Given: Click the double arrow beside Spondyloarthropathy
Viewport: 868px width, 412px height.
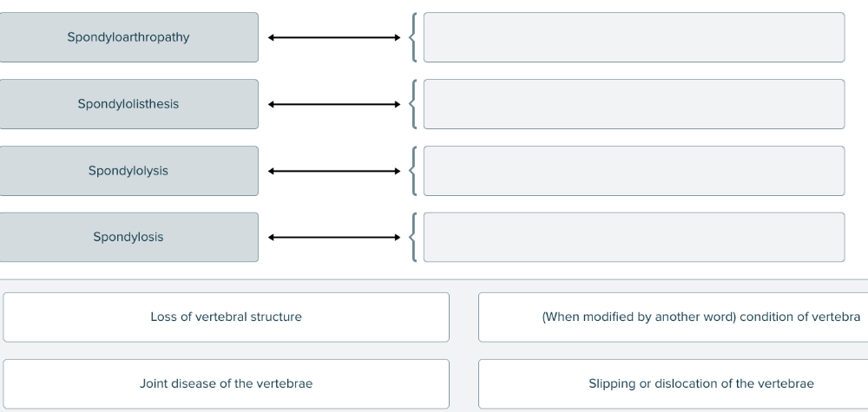Looking at the screenshot, I should click(x=334, y=37).
